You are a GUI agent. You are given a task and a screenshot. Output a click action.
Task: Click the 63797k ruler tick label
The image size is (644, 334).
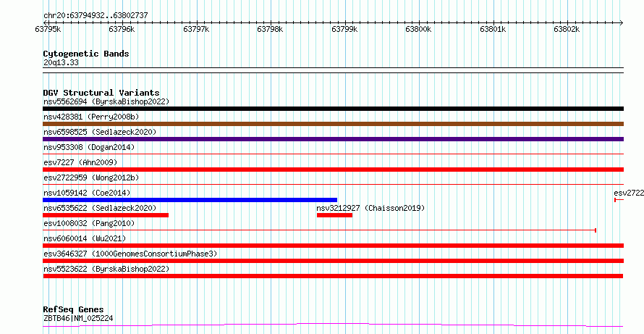196,29
